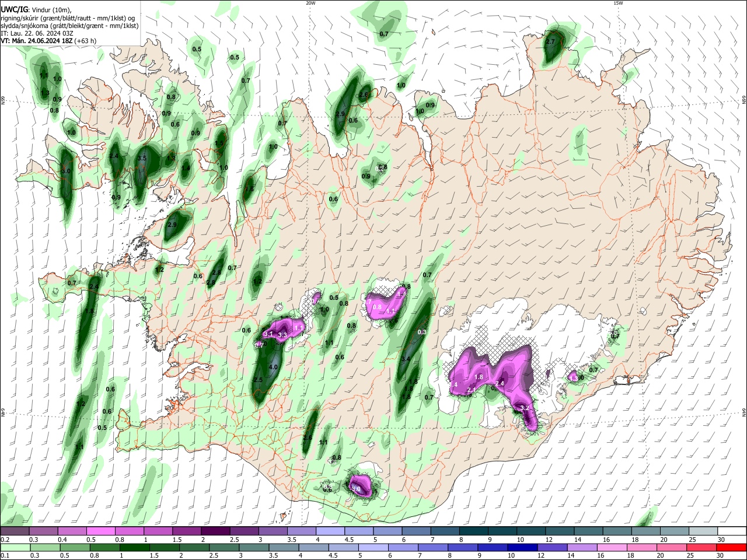
Task: Pick the palest green rain-scale swatch labeled 0.1
Action: pos(15,547)
